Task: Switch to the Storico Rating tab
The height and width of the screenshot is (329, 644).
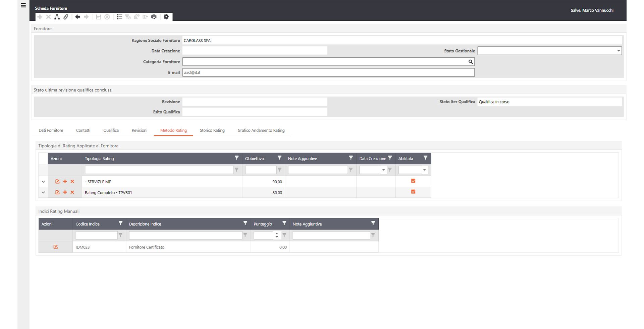Action: tap(212, 130)
